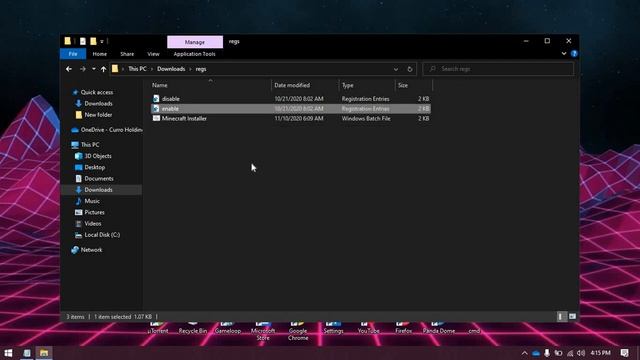This screenshot has width=640, height=360.
Task: Select This PC in the sidebar
Action: pyautogui.click(x=90, y=145)
